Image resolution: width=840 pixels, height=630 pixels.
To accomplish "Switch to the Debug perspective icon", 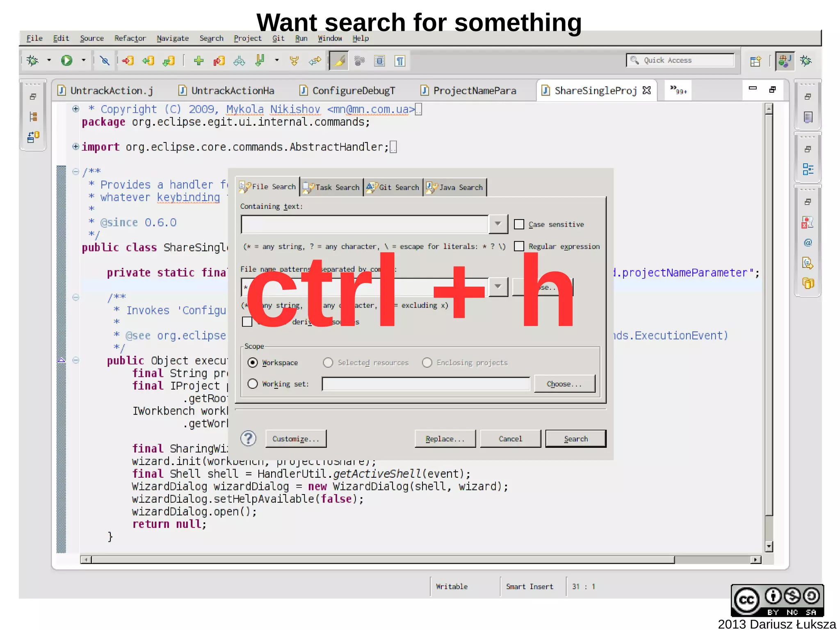I will click(806, 61).
